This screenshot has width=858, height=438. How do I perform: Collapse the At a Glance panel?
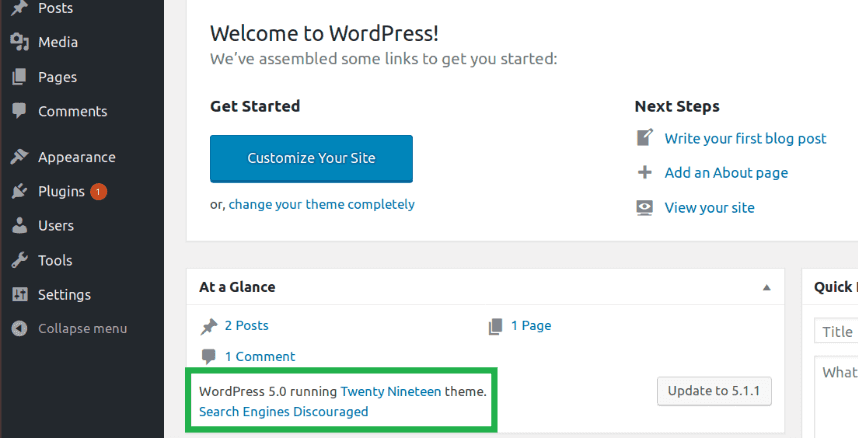(x=767, y=287)
